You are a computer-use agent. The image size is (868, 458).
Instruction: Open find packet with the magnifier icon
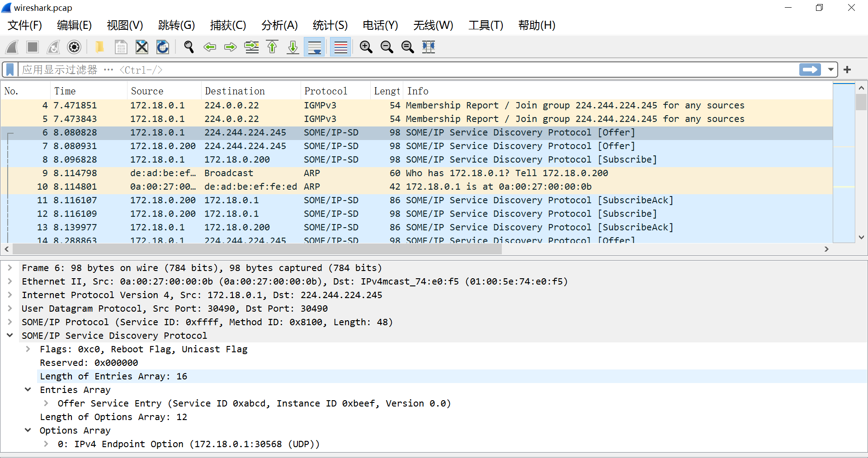189,47
